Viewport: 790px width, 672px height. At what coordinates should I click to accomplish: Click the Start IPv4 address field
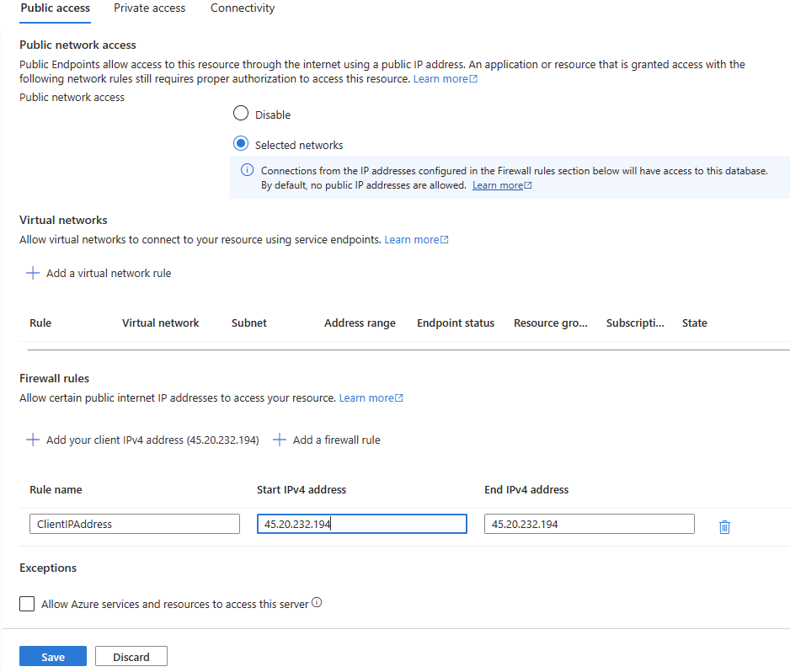click(362, 524)
